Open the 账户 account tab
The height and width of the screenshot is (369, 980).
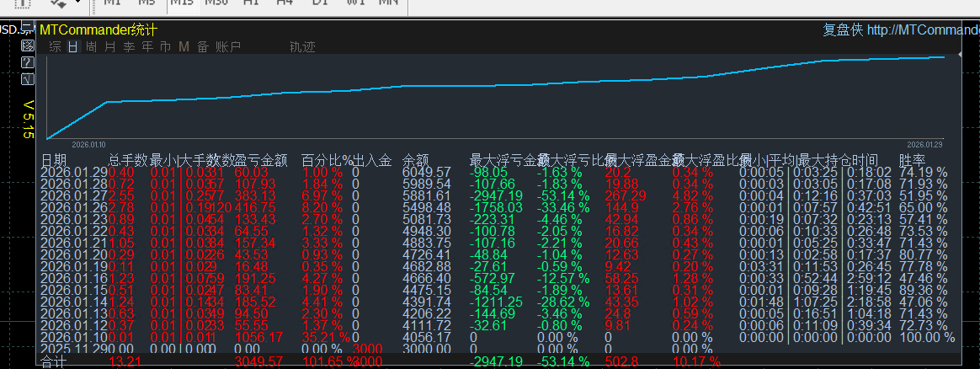coord(228,47)
